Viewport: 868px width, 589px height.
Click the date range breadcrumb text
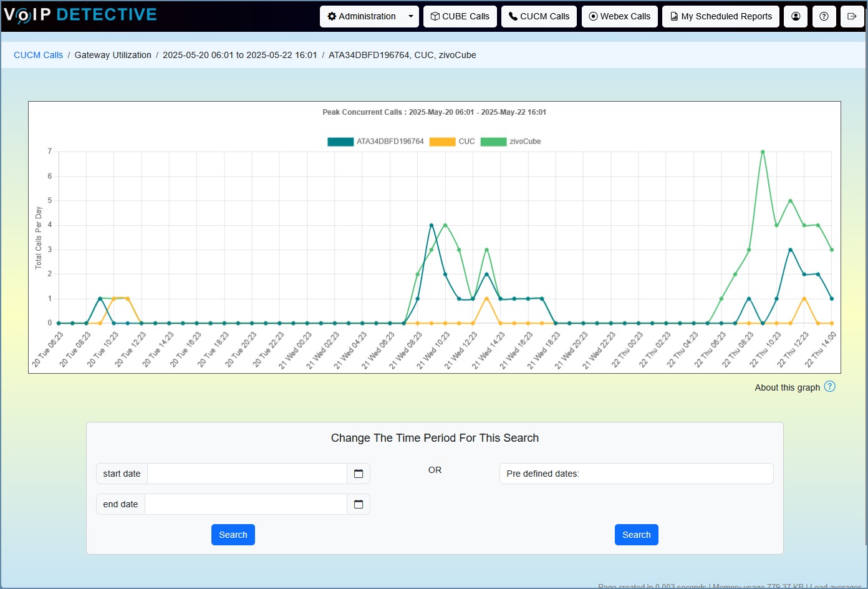coord(240,55)
